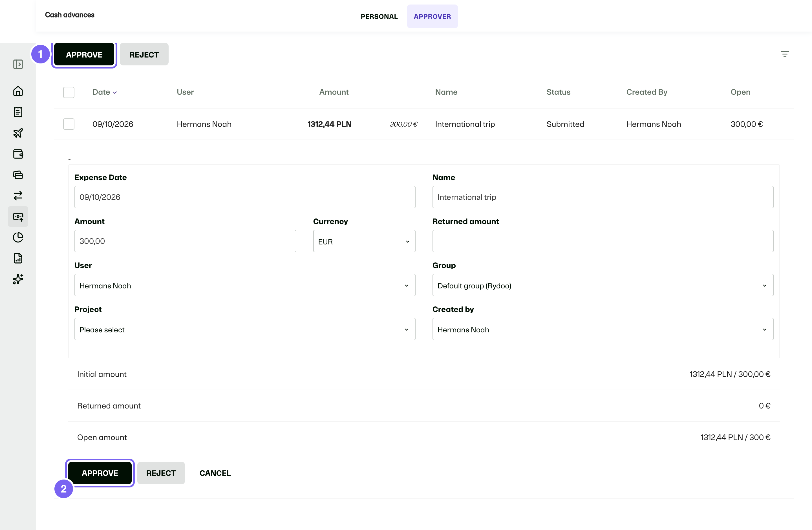Screen dimensions: 812x530
Task: Tick the select-all checkbox in table header
Action: pos(69,92)
